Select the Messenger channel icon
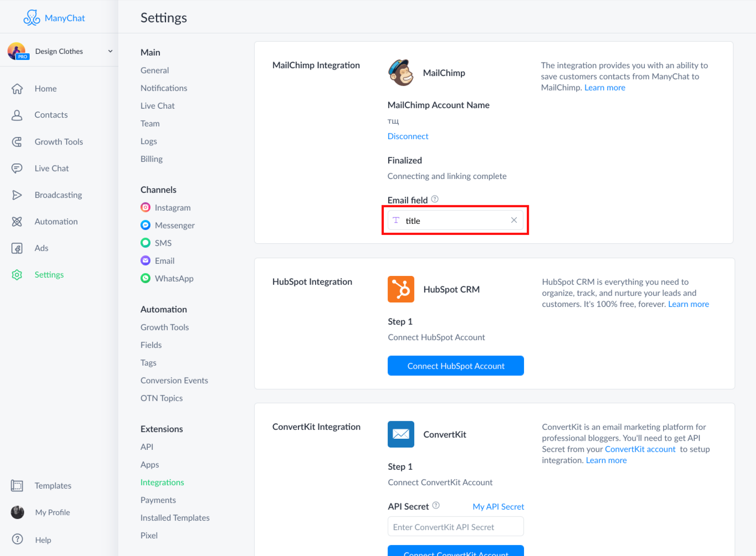This screenshot has width=756, height=556. pyautogui.click(x=146, y=225)
